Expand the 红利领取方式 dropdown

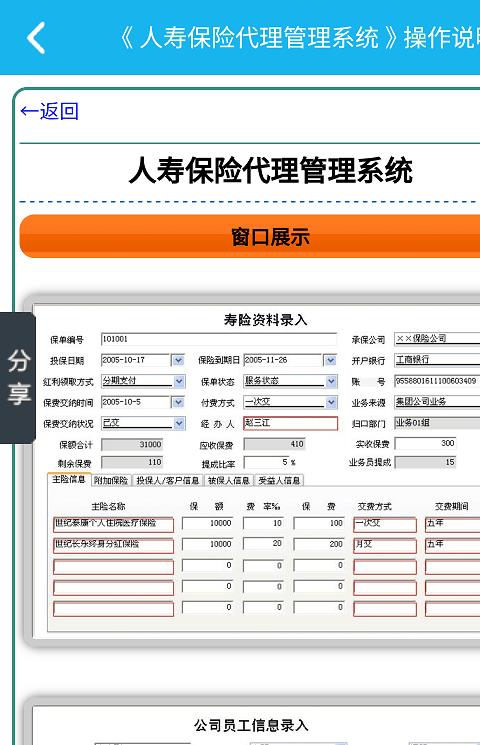[179, 381]
